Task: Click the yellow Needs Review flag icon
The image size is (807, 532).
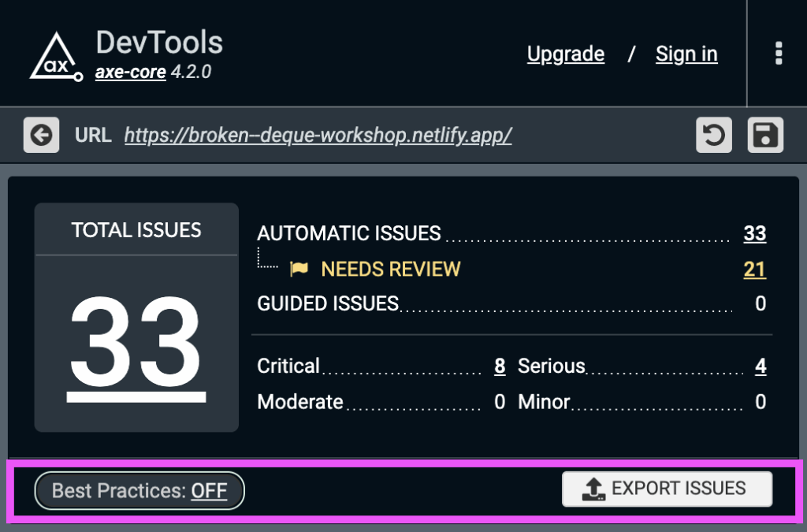Action: point(300,270)
